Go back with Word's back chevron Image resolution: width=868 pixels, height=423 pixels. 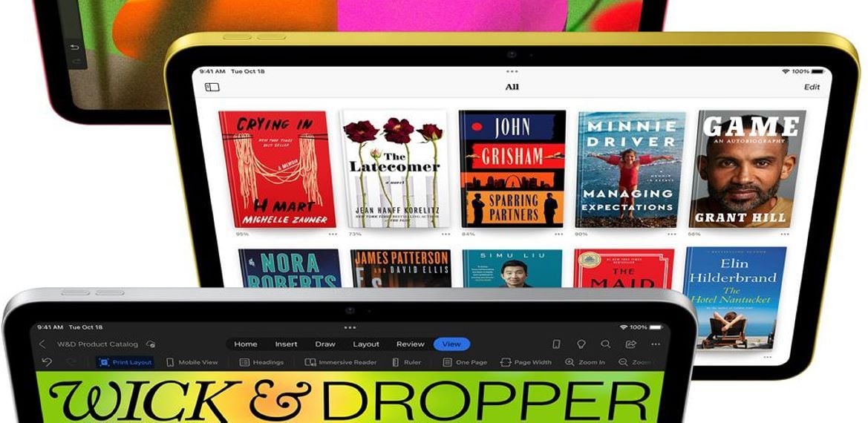(x=42, y=344)
